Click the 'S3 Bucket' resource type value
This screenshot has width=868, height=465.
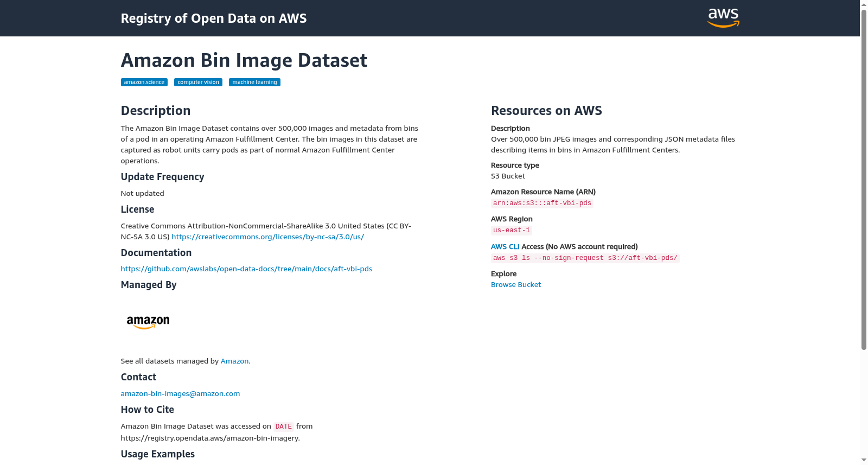point(508,176)
